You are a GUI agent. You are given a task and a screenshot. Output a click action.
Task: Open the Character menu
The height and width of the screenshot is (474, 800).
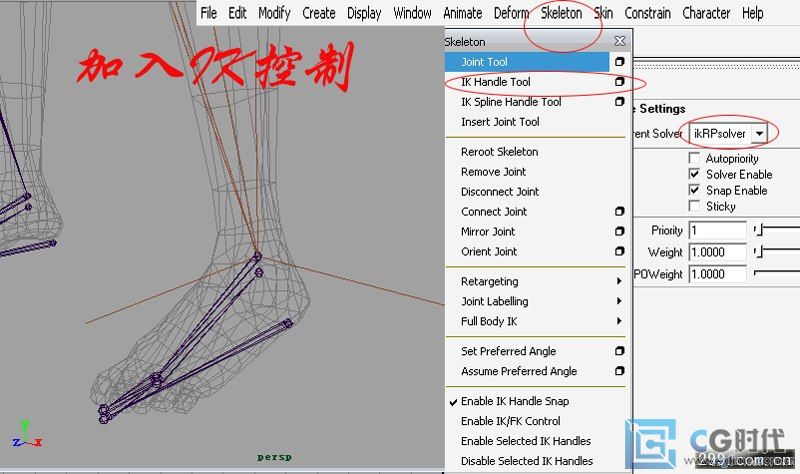pyautogui.click(x=706, y=13)
